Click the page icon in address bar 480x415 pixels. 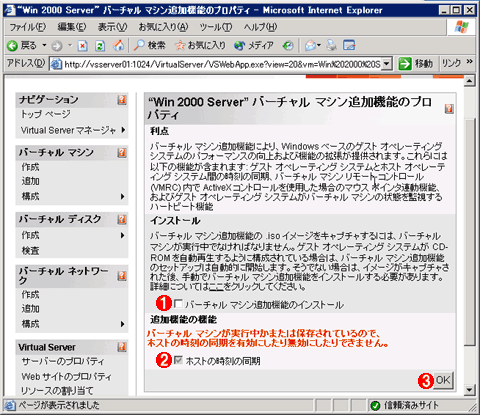click(x=56, y=64)
